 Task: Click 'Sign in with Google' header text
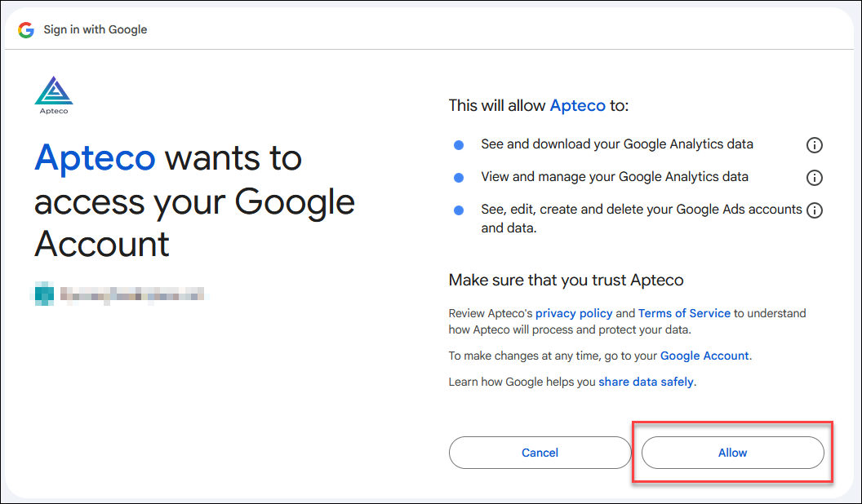[96, 29]
